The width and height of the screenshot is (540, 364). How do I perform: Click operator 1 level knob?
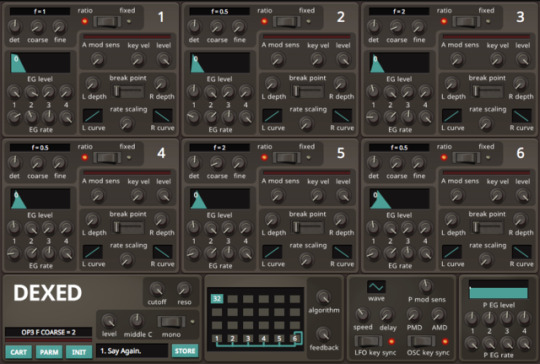pyautogui.click(x=164, y=60)
